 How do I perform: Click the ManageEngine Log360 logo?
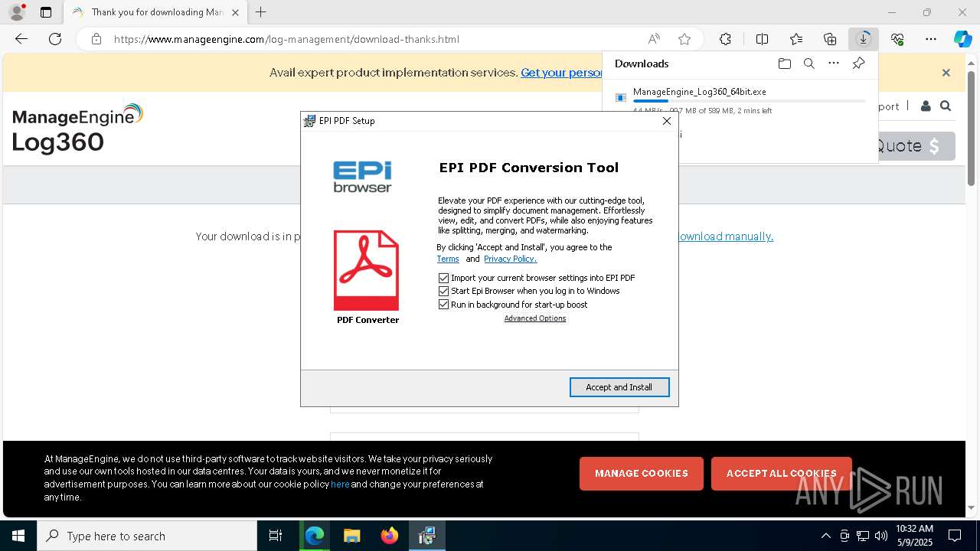[x=78, y=129]
